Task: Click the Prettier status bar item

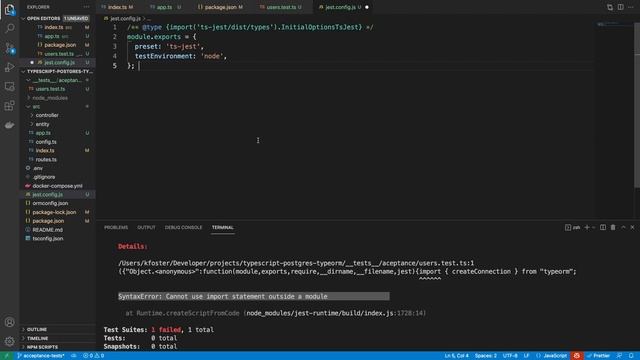Action: [598, 356]
